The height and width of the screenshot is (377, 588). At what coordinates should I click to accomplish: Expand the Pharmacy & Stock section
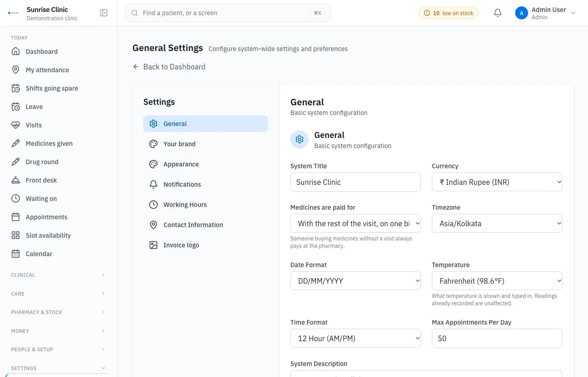click(58, 312)
